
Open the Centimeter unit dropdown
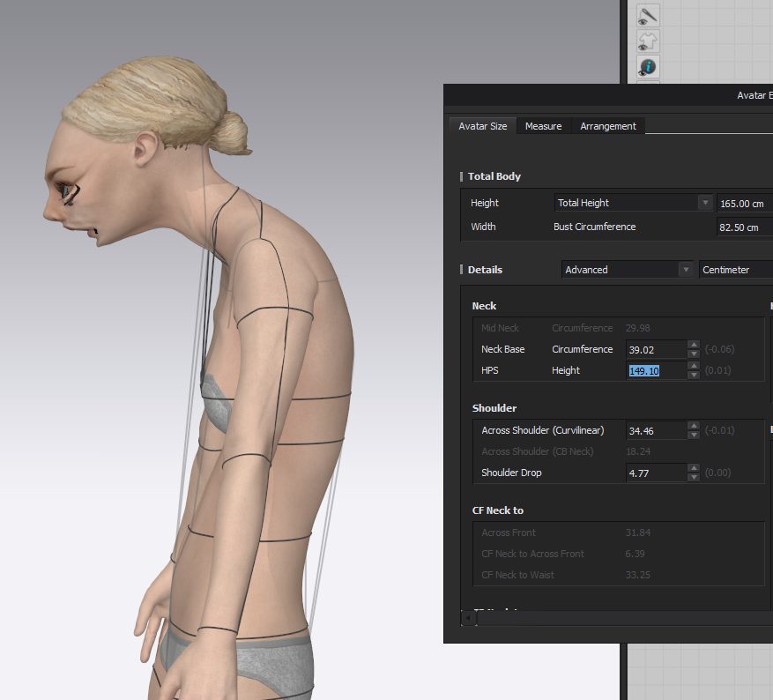(735, 270)
